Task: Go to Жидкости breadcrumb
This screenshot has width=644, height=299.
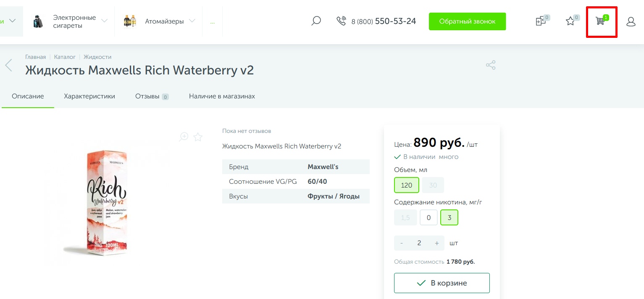Action: pos(97,57)
